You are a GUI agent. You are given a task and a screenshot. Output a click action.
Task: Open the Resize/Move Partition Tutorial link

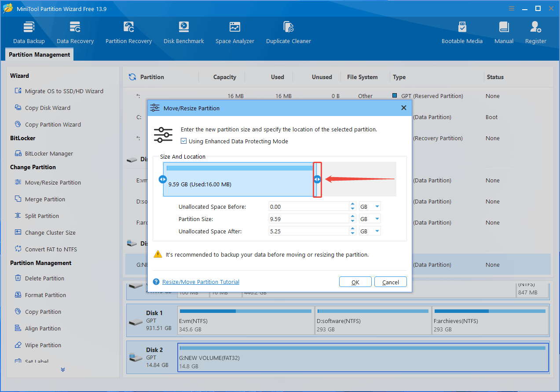[x=201, y=282]
